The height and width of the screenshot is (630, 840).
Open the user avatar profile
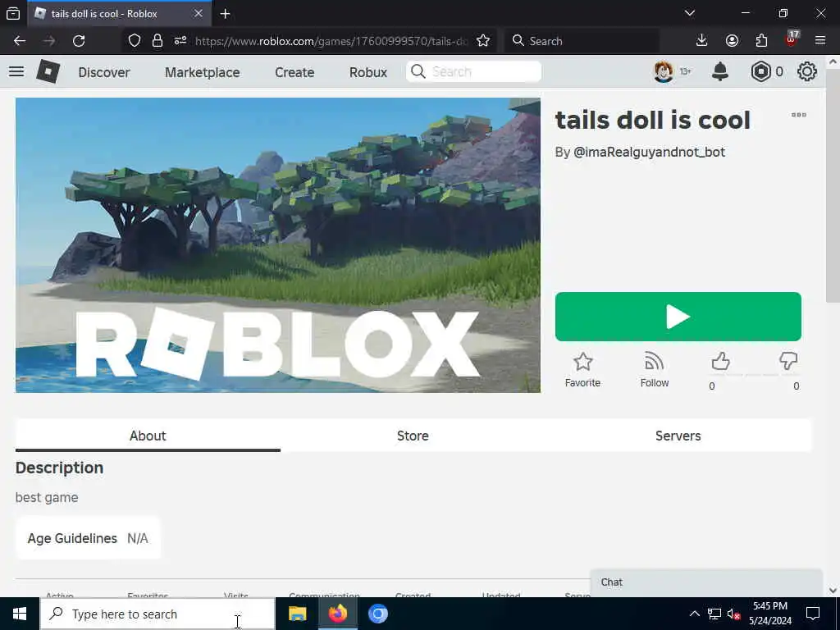(x=663, y=71)
